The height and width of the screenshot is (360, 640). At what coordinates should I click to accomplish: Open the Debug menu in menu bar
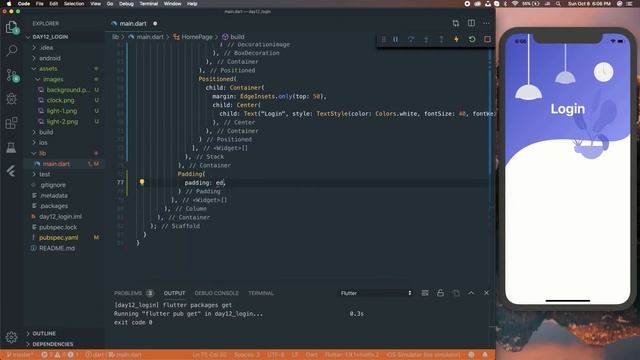coord(126,4)
